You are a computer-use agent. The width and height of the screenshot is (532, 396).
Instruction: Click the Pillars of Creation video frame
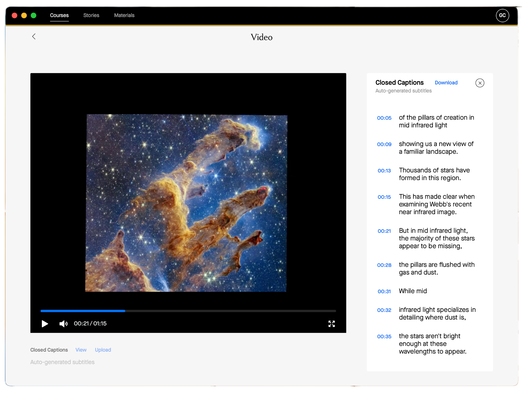[x=186, y=203]
